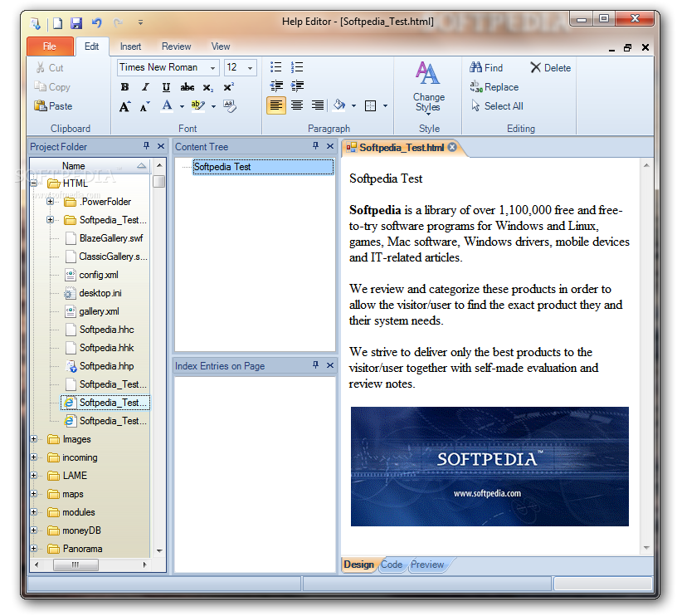Open the Change Styles menu
677x616 pixels.
click(428, 88)
